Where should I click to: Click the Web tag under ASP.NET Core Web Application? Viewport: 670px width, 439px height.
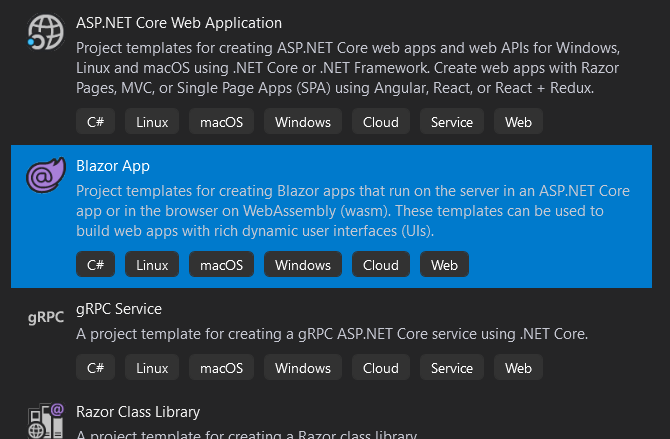pyautogui.click(x=518, y=122)
